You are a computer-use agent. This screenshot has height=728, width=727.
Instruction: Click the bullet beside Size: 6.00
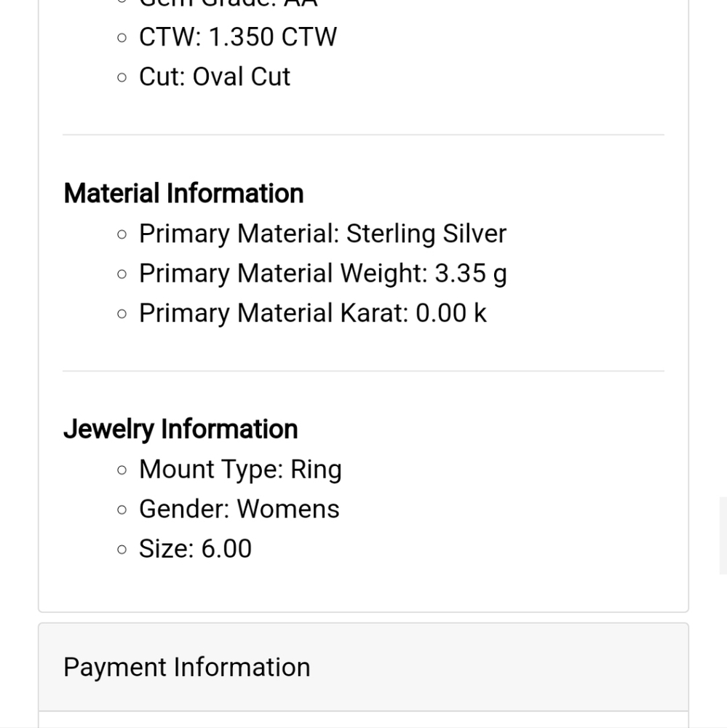[122, 549]
